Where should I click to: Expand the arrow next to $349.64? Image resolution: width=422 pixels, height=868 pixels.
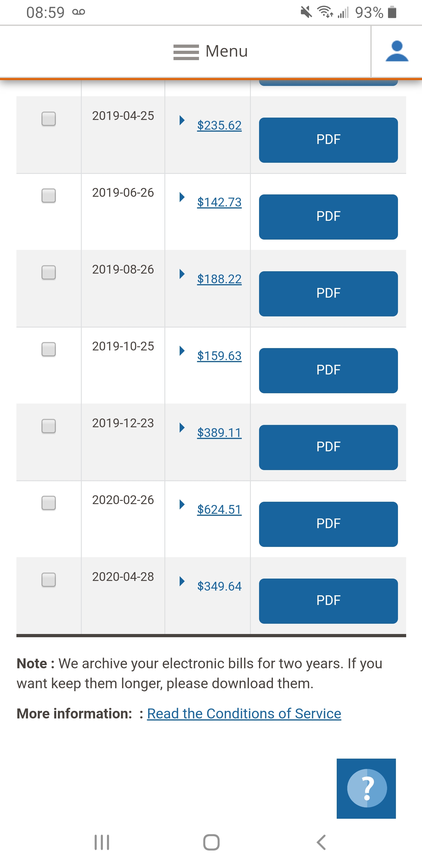click(x=182, y=581)
